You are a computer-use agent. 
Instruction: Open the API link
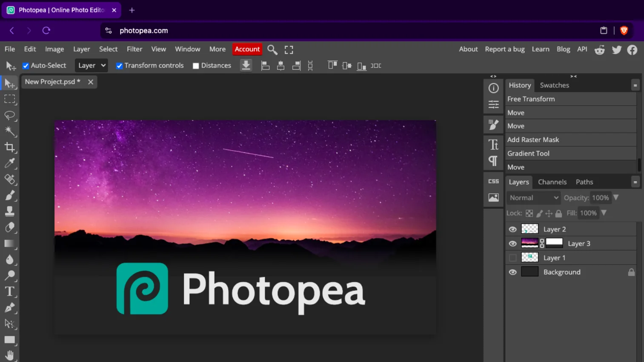tap(582, 49)
